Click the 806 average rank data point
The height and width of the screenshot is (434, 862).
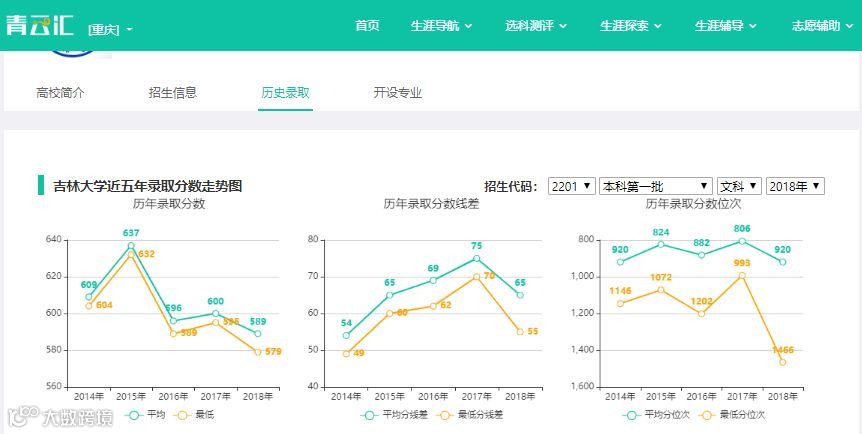(x=742, y=241)
